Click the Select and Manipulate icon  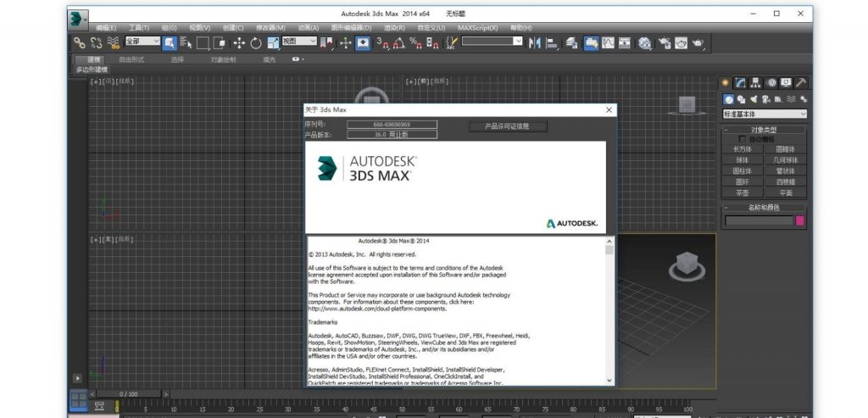[x=346, y=42]
